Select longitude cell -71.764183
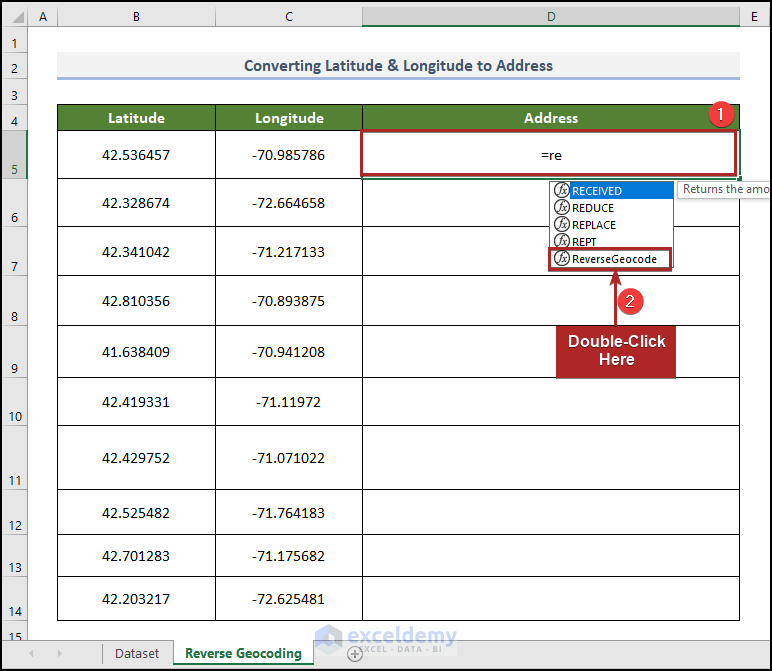Viewport: 772px width, 671px height. 289,512
